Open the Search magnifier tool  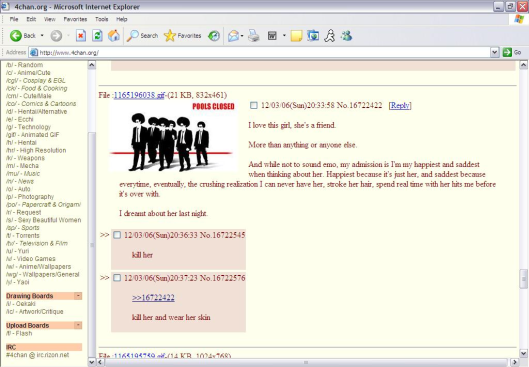click(142, 35)
